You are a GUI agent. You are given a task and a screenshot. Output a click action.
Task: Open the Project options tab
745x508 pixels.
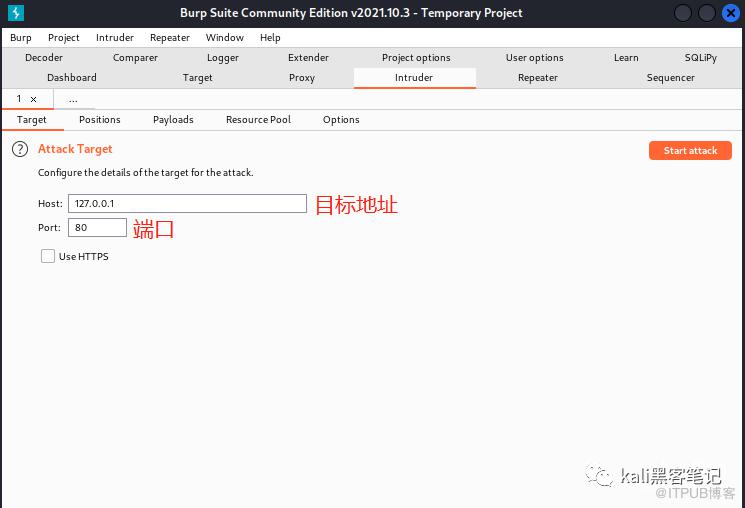click(416, 58)
